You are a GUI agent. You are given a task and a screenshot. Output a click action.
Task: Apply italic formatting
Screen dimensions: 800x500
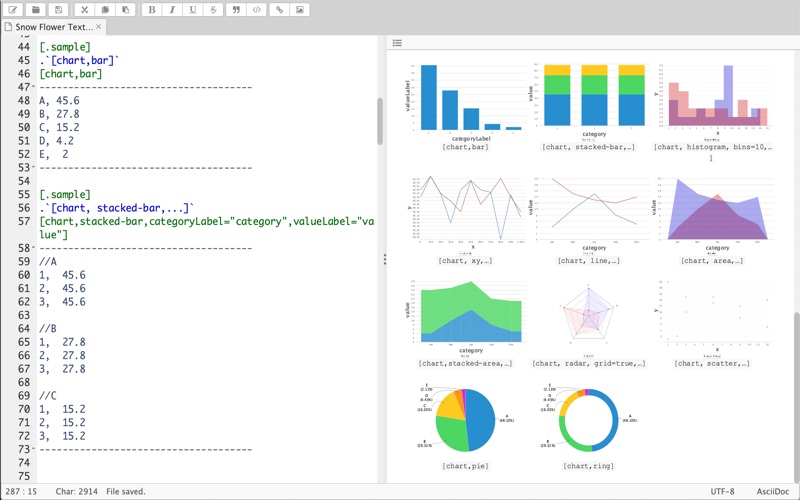pyautogui.click(x=172, y=9)
